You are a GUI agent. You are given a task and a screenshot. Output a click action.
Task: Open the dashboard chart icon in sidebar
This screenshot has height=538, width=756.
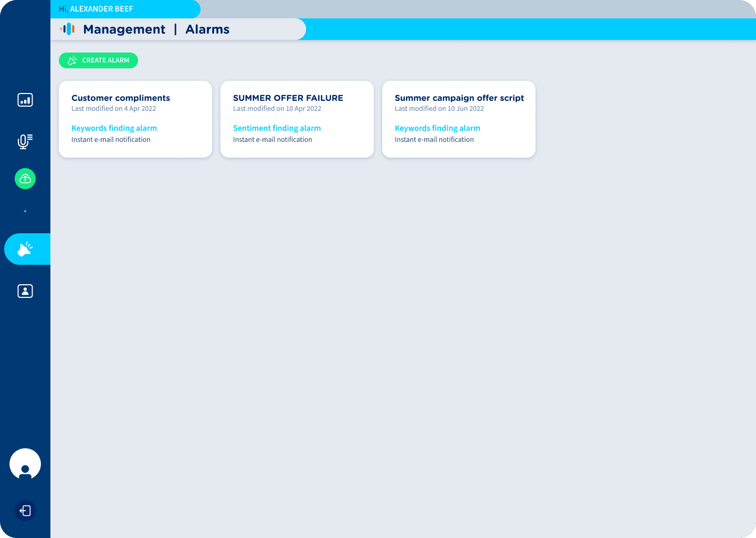click(25, 100)
